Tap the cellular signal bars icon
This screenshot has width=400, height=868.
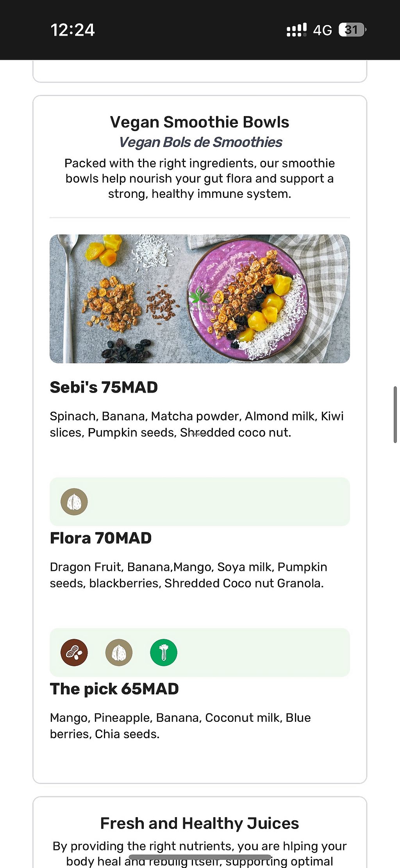(296, 30)
